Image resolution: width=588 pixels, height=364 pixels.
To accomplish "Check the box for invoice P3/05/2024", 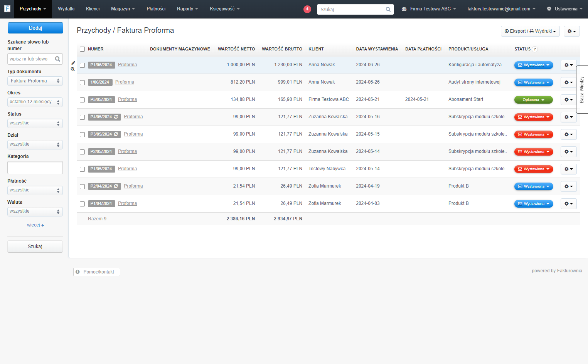I will pos(82,134).
